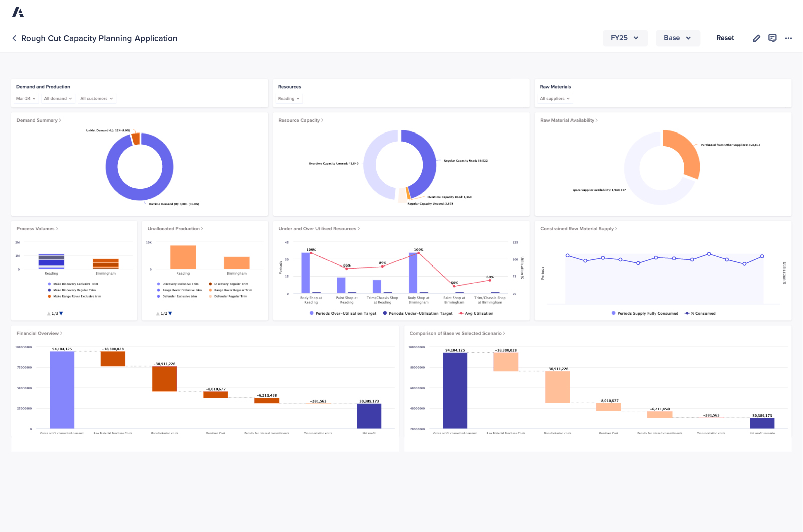Open the Financial Overview detail chevron
Screen dimensions: 803x532
62,333
